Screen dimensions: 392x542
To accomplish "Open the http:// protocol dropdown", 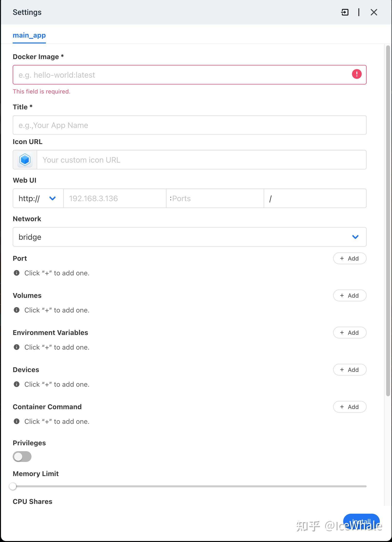I will pos(37,198).
